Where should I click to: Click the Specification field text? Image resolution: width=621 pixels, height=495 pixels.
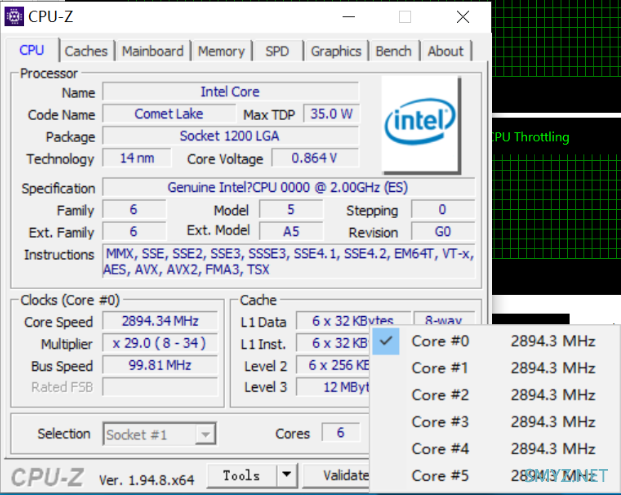point(288,187)
